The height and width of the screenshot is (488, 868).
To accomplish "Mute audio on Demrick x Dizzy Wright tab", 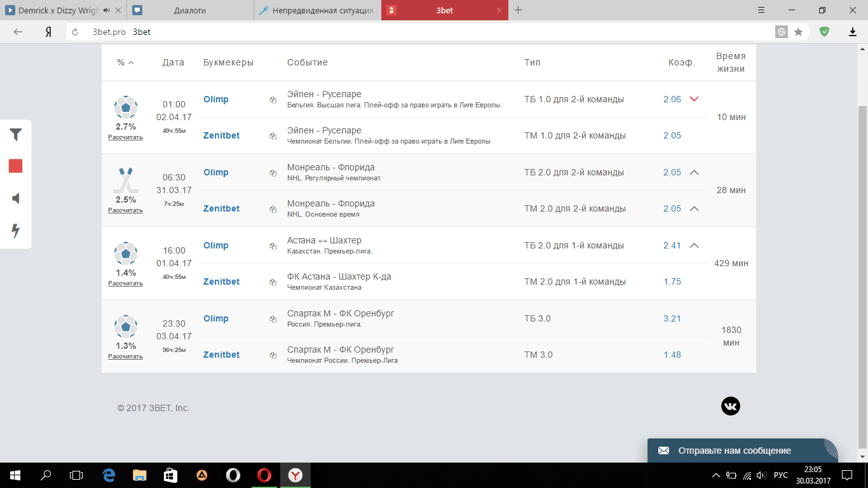I will pyautogui.click(x=106, y=10).
